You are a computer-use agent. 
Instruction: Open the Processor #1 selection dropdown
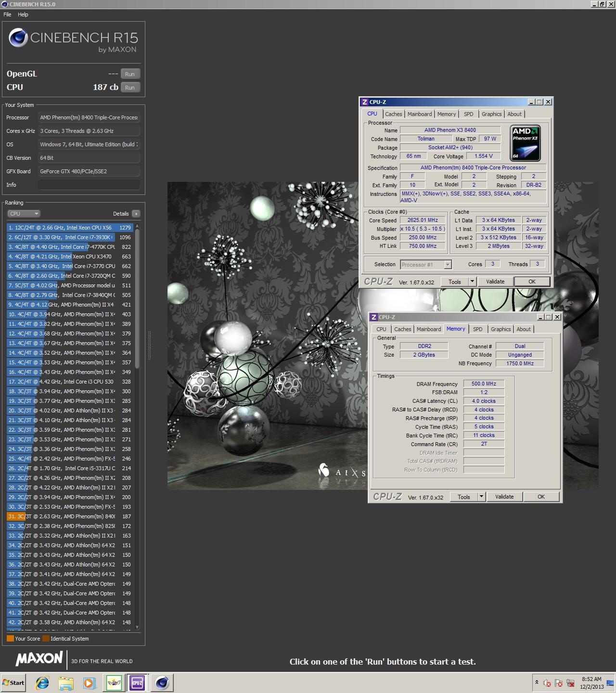426,265
